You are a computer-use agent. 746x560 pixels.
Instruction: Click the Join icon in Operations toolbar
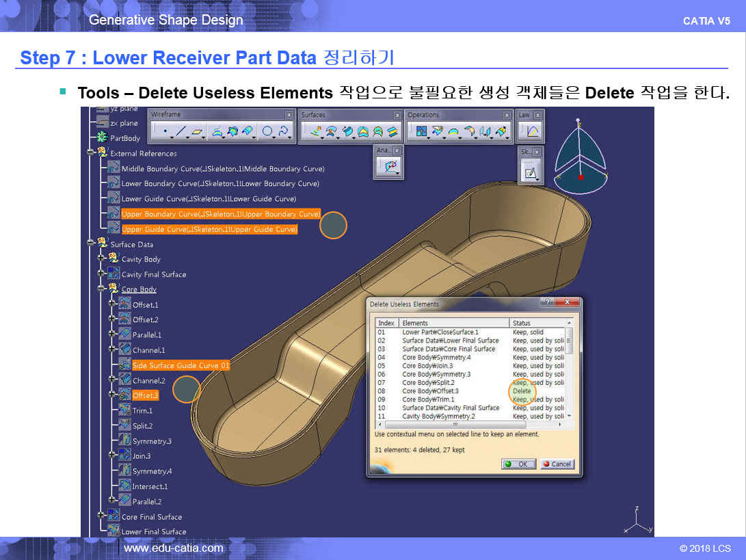coord(421,131)
